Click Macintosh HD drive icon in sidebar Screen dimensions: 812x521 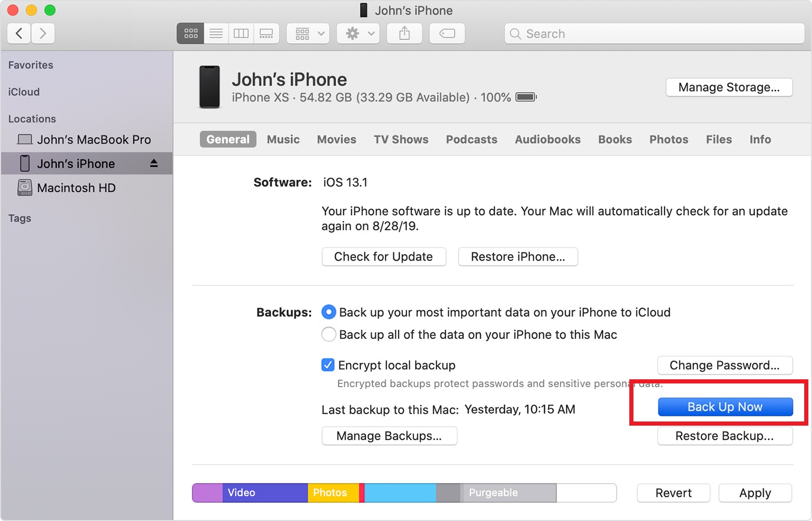click(24, 188)
